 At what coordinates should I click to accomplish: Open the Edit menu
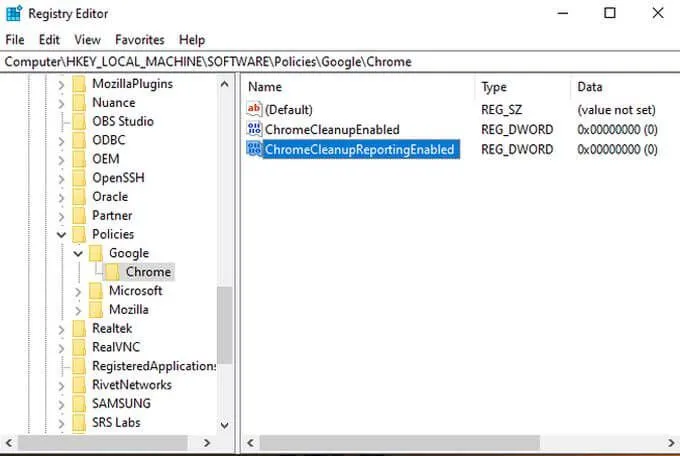click(49, 40)
